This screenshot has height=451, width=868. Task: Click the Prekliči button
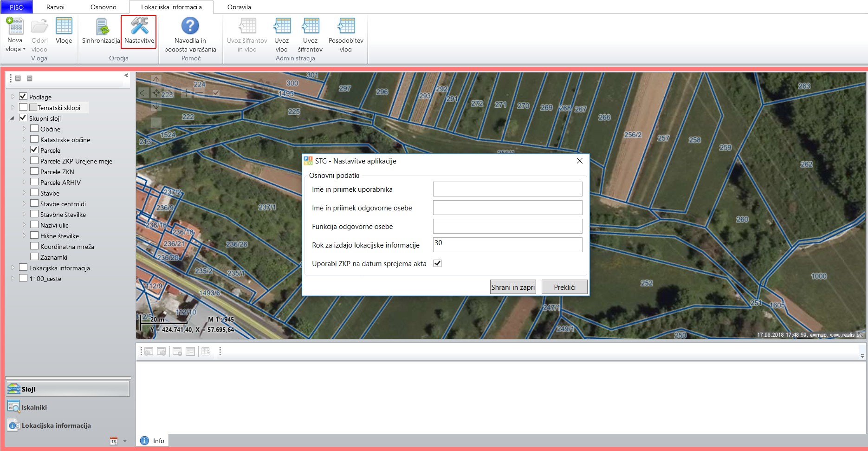(564, 287)
